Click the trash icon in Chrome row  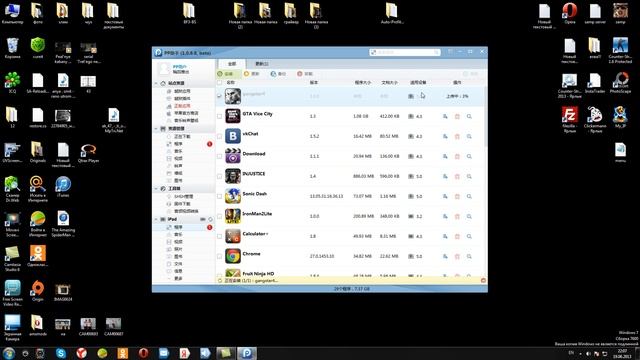tap(457, 256)
